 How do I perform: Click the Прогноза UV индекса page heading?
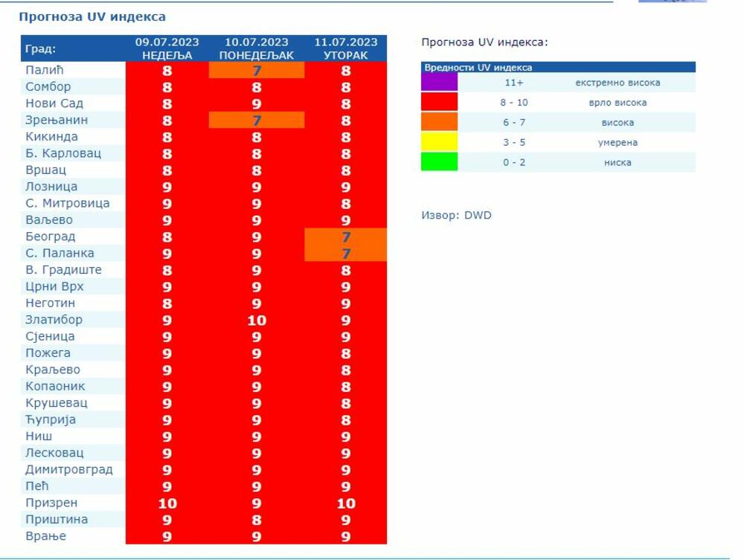(92, 16)
